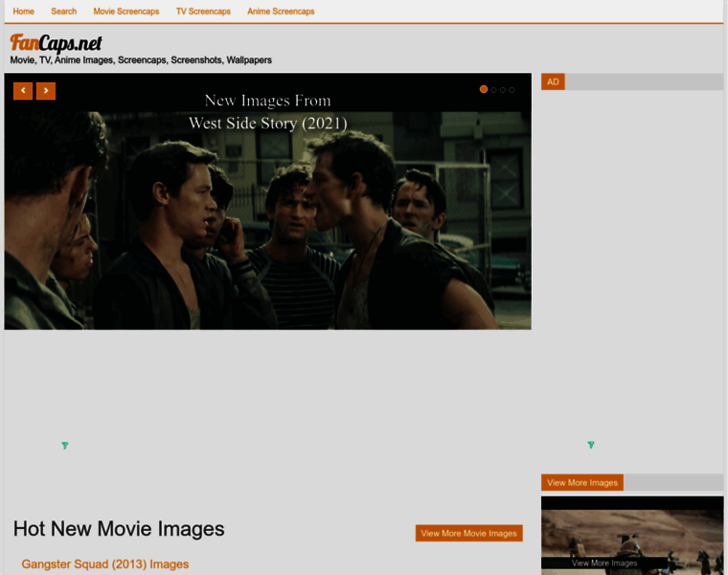Select the third carousel indicator dot
The width and height of the screenshot is (728, 575).
[503, 90]
